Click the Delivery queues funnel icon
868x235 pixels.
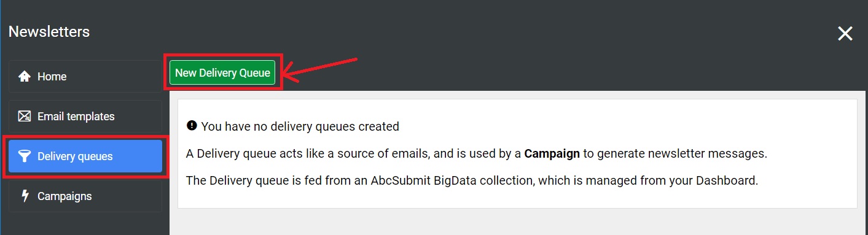25,156
